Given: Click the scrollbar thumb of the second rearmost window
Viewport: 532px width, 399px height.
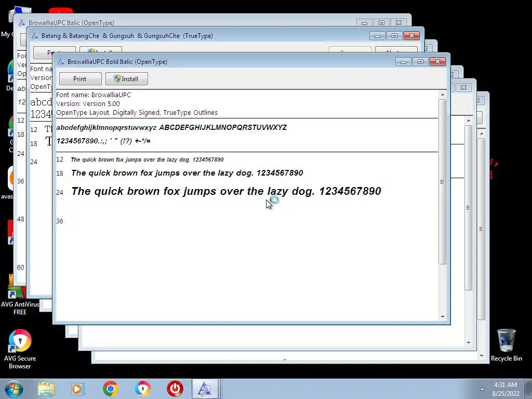Looking at the screenshot, I should tap(468, 208).
